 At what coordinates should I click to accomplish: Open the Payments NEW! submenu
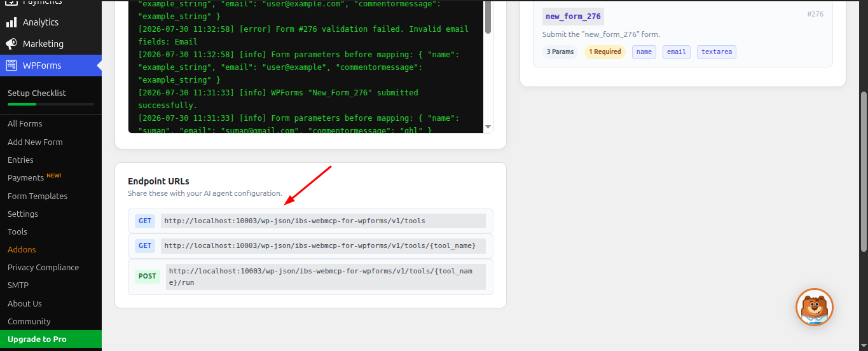point(34,177)
